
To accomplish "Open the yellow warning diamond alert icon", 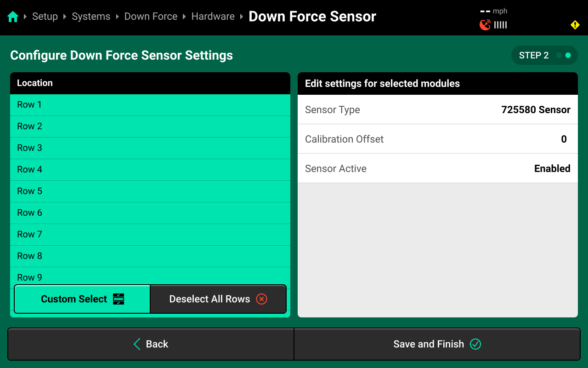I will [575, 25].
